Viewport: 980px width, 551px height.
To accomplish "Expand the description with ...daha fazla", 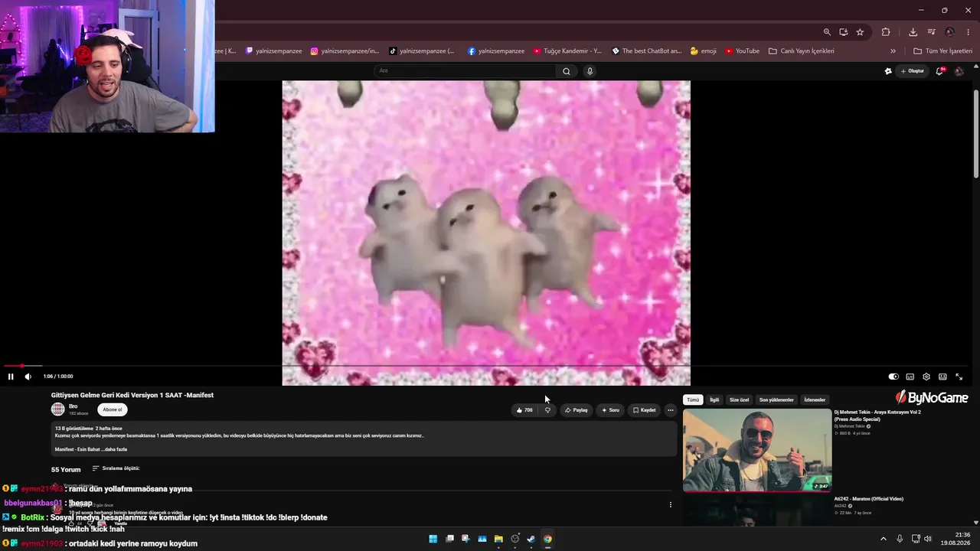I will tap(114, 449).
